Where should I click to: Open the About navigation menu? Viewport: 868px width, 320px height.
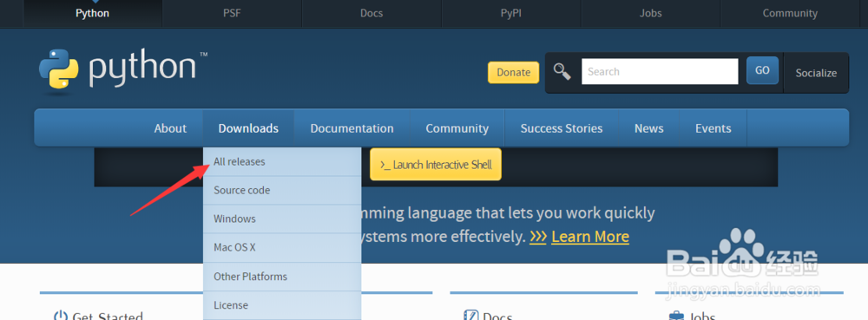click(x=170, y=128)
